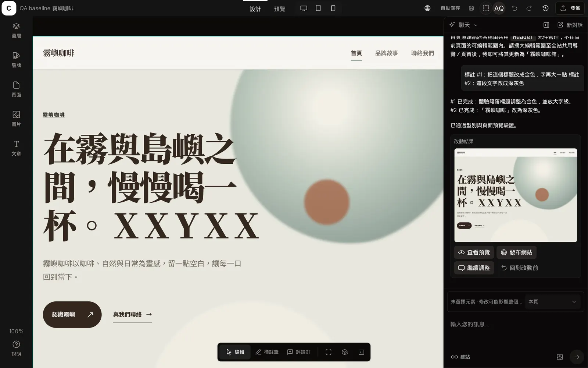Screen dimensions: 588x368
Task: Click the fullscreen frame icon in bottom toolbar
Action: point(329,352)
